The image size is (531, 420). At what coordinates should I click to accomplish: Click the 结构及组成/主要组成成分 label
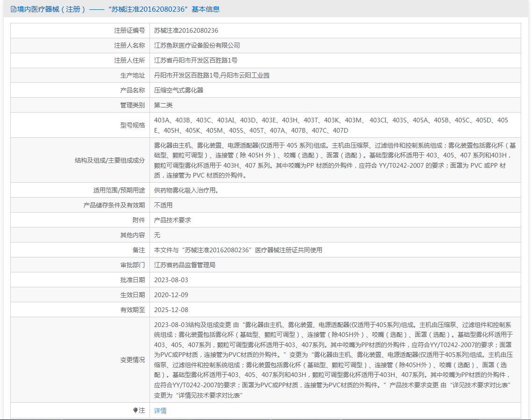[x=110, y=160]
